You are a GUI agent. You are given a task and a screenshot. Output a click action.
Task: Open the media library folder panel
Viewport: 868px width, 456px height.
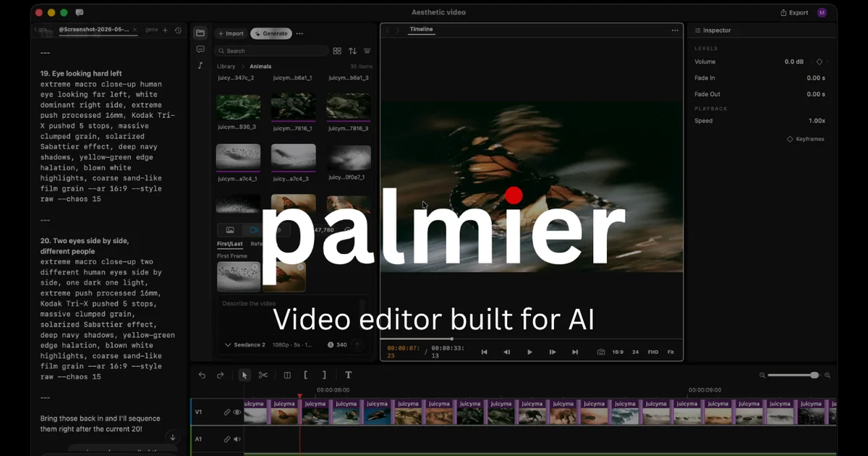[200, 33]
